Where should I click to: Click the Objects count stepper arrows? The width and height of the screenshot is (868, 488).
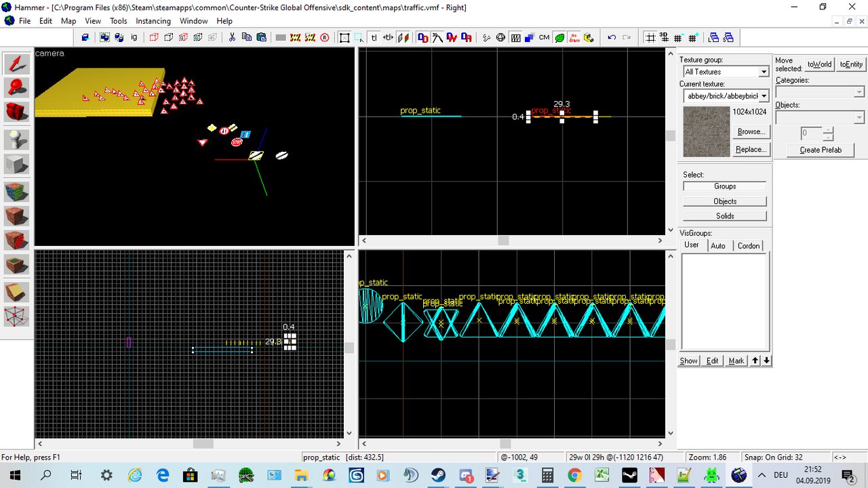pos(828,134)
